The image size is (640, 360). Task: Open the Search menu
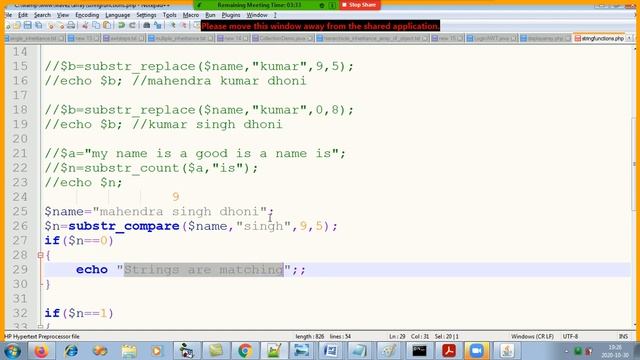[42, 15]
